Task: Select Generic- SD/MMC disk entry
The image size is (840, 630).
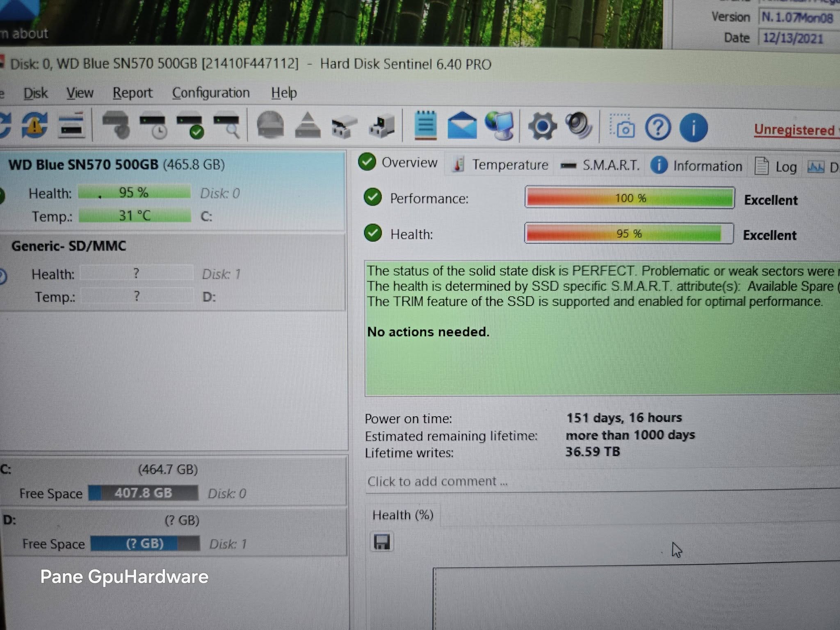Action: coord(172,272)
